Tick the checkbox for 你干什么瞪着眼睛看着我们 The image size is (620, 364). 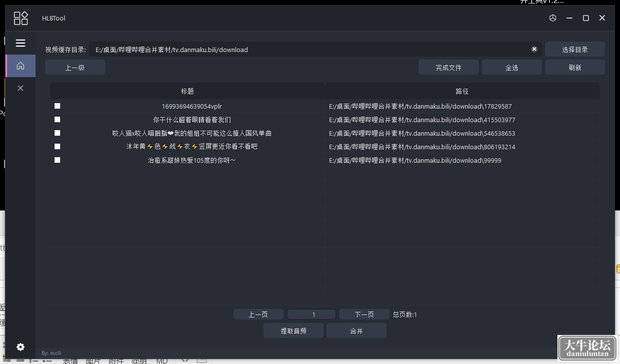coord(58,120)
